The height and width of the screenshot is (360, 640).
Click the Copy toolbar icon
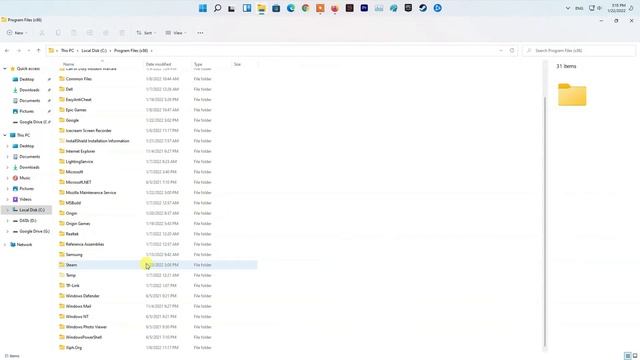58,33
